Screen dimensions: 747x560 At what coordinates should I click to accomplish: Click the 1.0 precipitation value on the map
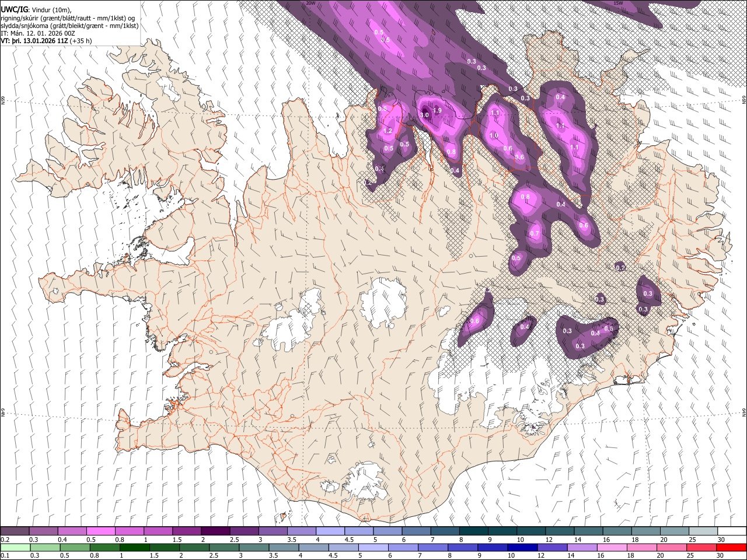pyautogui.click(x=494, y=135)
